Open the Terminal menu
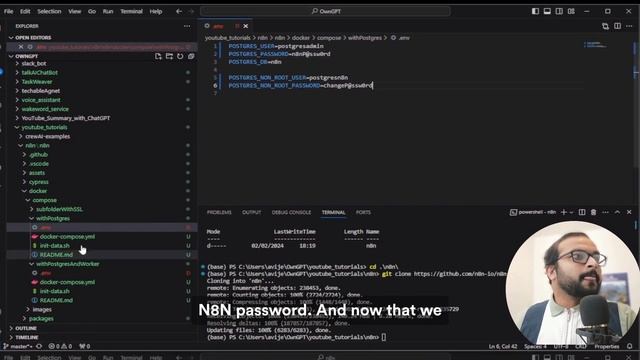The height and width of the screenshot is (360, 640). tap(131, 11)
